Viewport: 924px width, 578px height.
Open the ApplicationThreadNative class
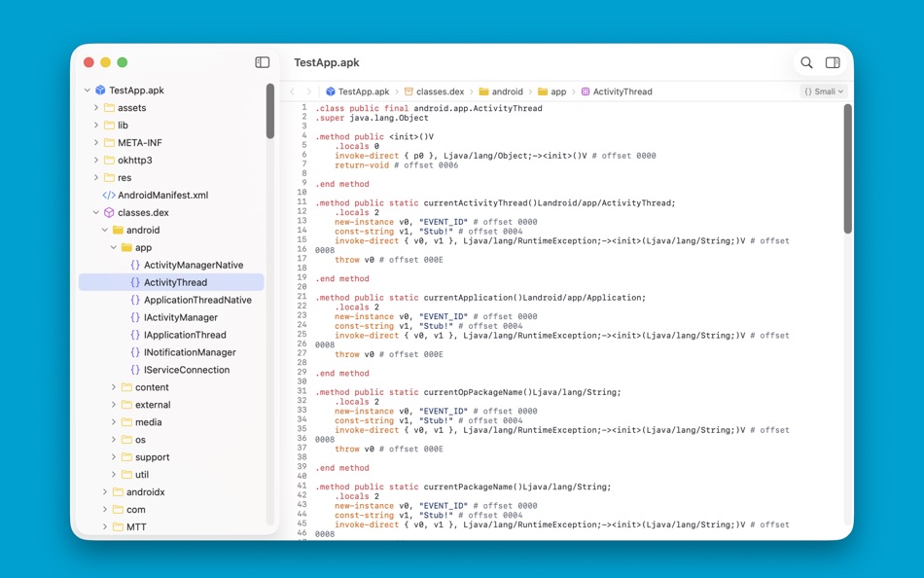coord(197,300)
